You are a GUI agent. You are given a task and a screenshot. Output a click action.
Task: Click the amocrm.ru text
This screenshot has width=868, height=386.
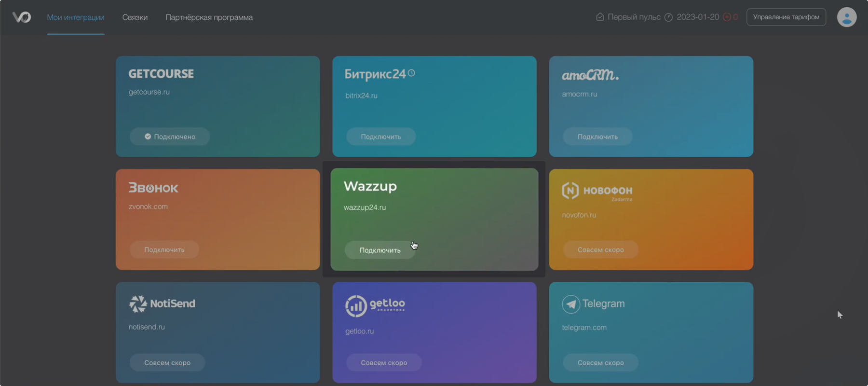(579, 94)
